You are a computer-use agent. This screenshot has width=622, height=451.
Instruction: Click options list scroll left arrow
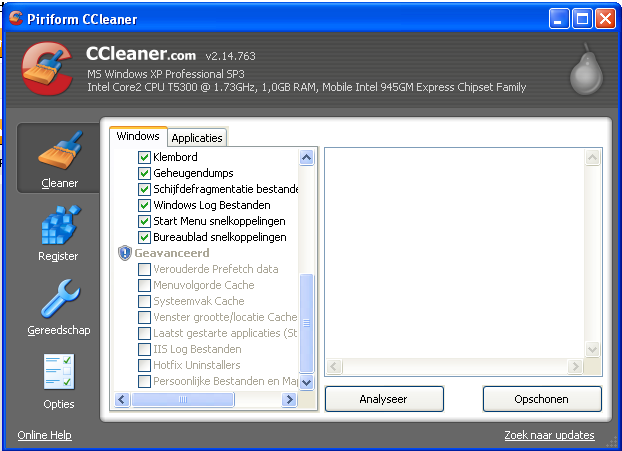(x=122, y=399)
